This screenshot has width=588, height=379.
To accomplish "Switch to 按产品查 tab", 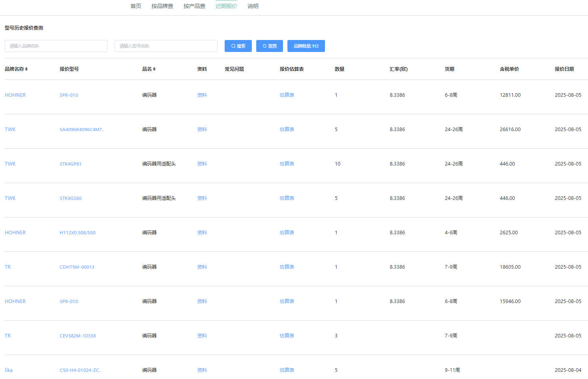I will 194,6.
